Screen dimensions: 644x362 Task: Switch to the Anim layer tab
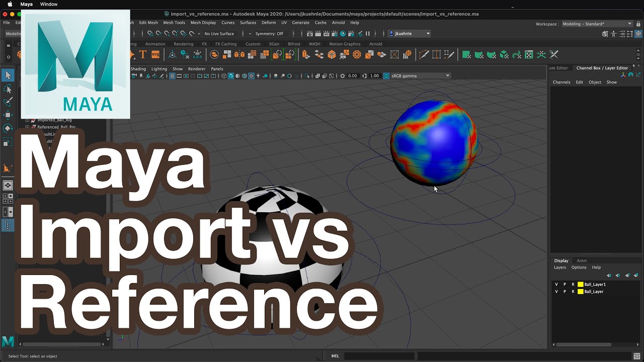tap(582, 261)
